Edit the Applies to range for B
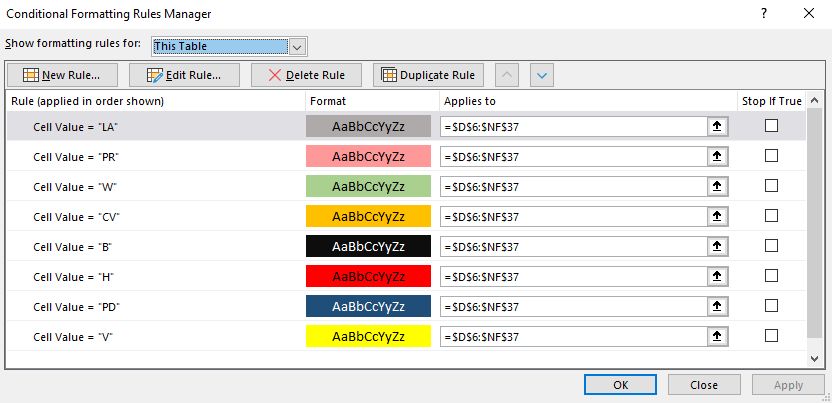The height and width of the screenshot is (403, 832). click(574, 247)
